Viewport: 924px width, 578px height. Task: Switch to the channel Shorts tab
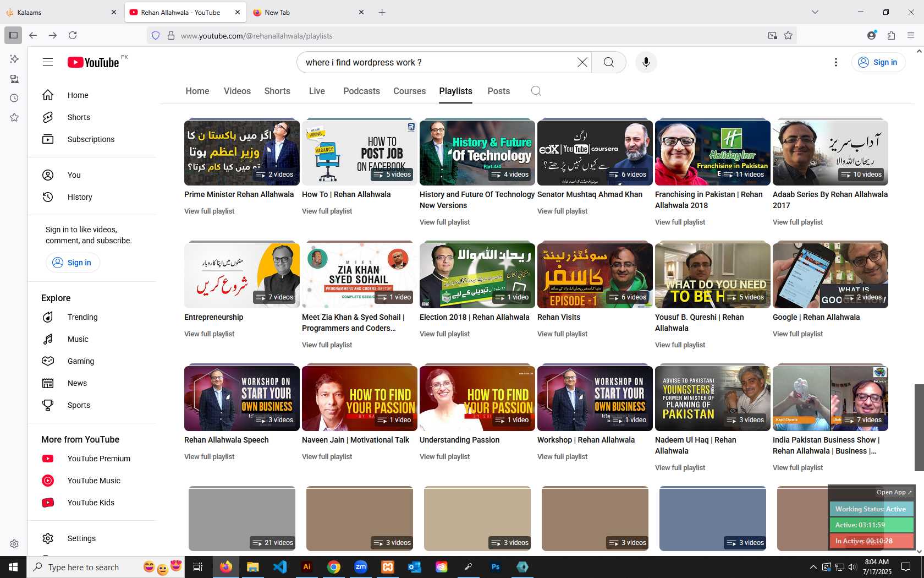(277, 91)
